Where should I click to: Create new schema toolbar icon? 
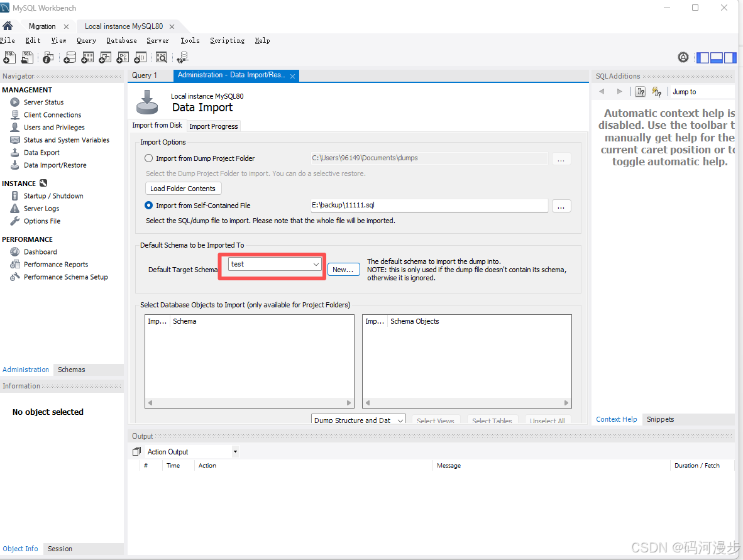[70, 57]
